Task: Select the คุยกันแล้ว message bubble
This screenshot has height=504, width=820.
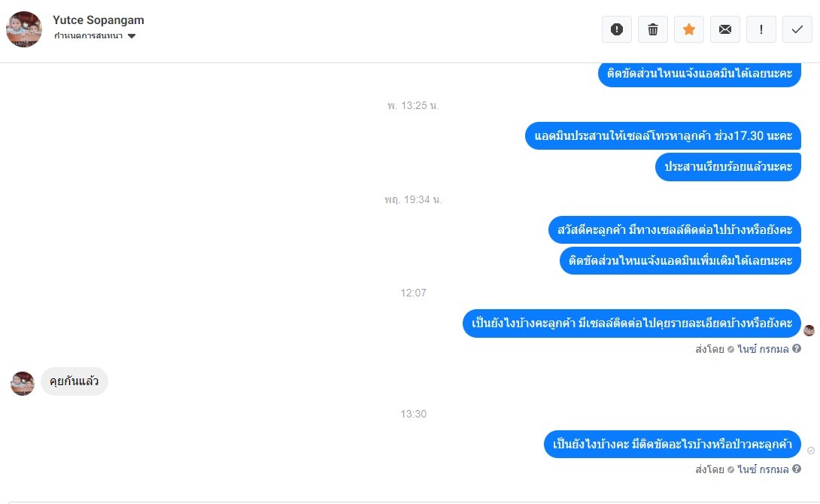Action: click(x=74, y=381)
